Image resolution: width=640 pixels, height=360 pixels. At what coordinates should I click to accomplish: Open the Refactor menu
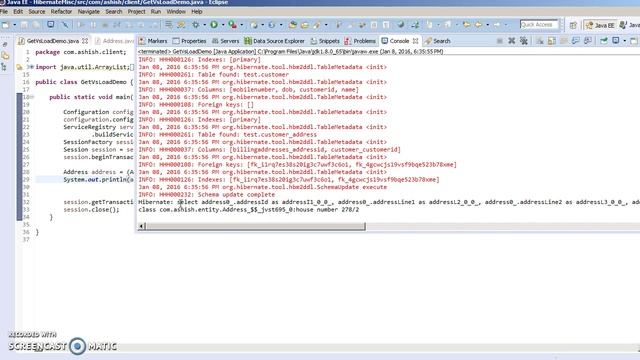pyautogui.click(x=61, y=12)
